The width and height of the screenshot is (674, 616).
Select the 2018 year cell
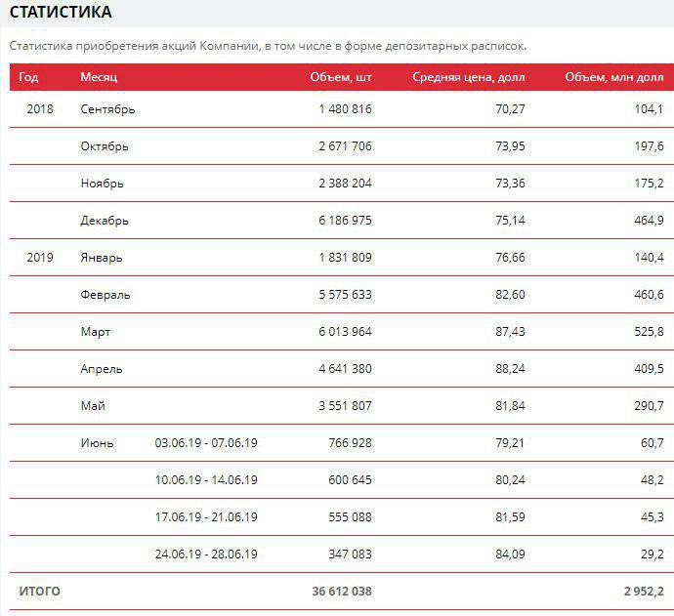coord(40,109)
